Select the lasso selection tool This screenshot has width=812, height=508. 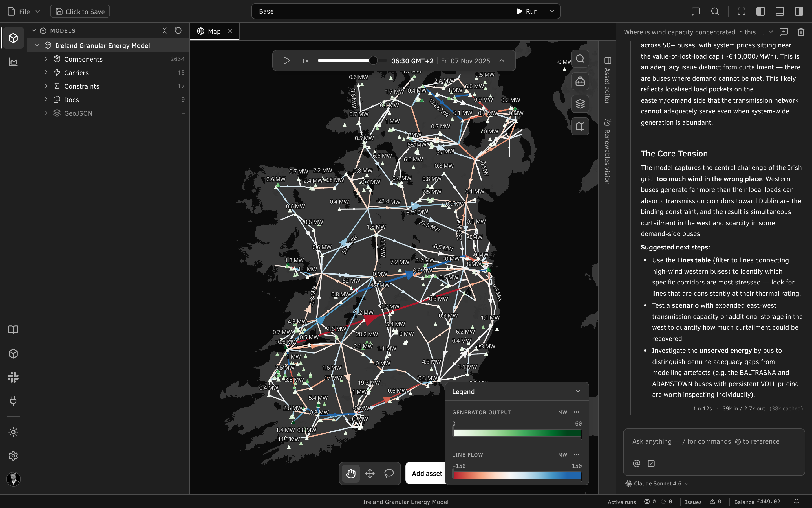tap(389, 473)
